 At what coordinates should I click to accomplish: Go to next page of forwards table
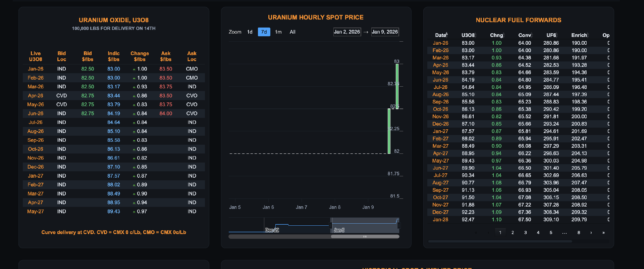tap(591, 232)
